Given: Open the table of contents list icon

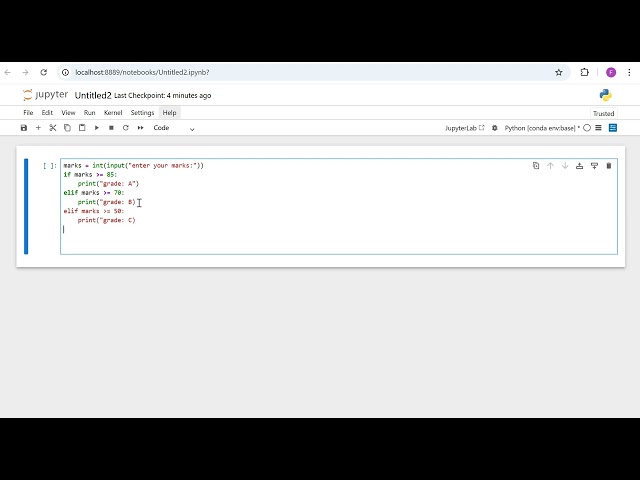Looking at the screenshot, I should tap(598, 128).
